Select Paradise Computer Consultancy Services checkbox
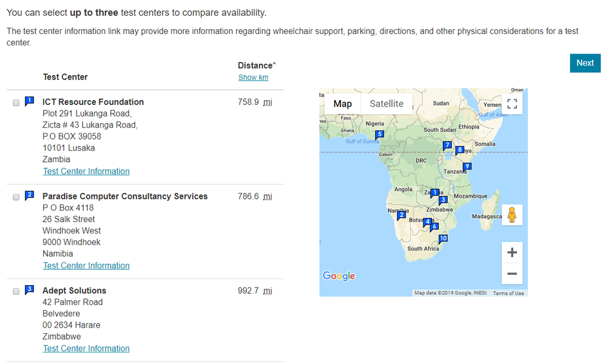Image resolution: width=606 pixels, height=364 pixels. coord(16,197)
